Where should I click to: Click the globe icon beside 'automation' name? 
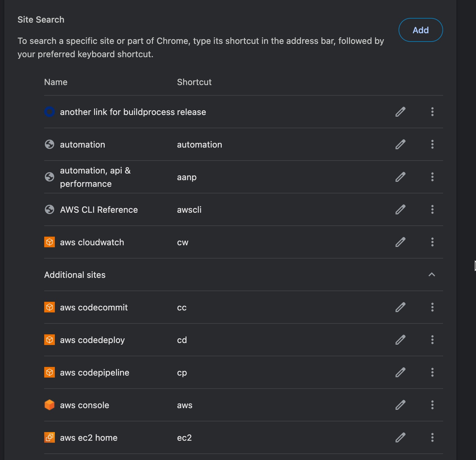coord(50,144)
